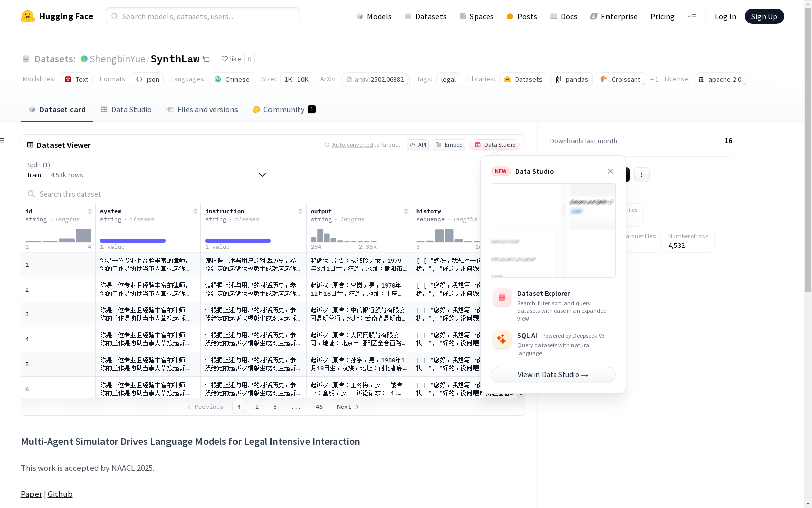Open the three-dot options menu
The image size is (812, 508).
[642, 175]
